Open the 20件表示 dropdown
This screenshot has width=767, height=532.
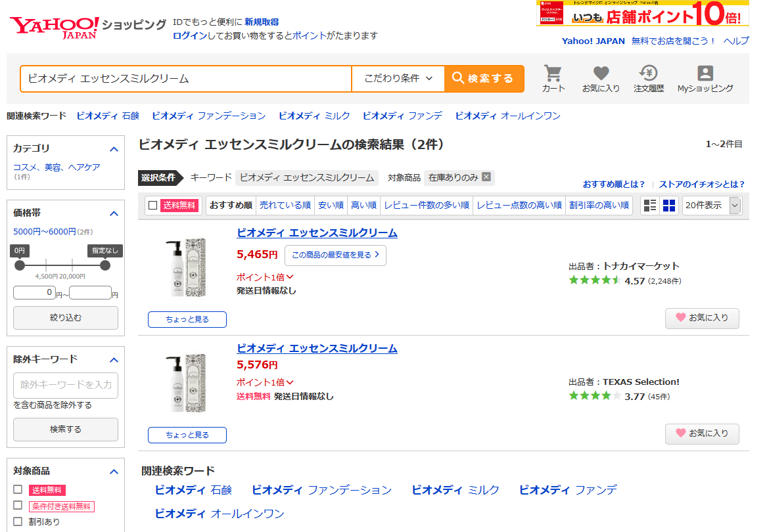coord(712,206)
